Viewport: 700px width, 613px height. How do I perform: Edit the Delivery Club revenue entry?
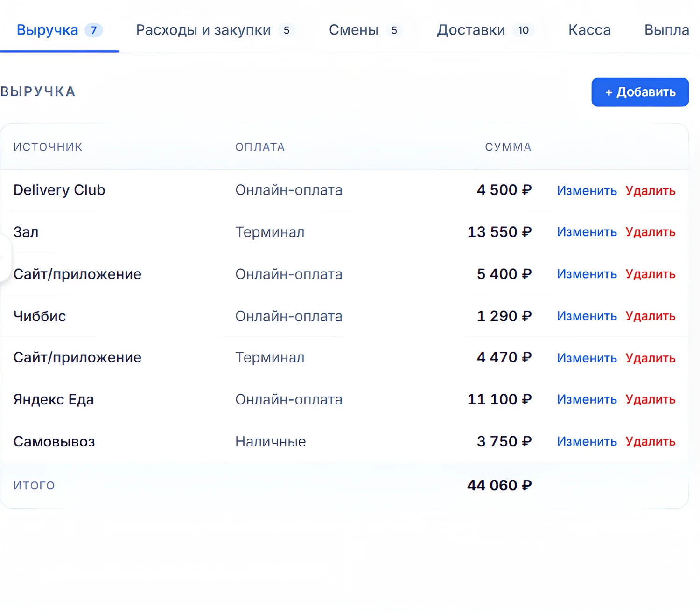tap(587, 190)
